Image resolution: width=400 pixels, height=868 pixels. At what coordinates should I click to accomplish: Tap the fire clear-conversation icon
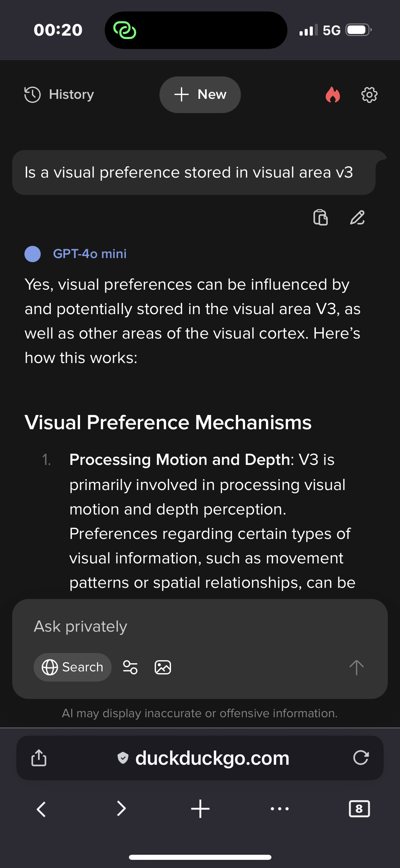click(x=332, y=95)
